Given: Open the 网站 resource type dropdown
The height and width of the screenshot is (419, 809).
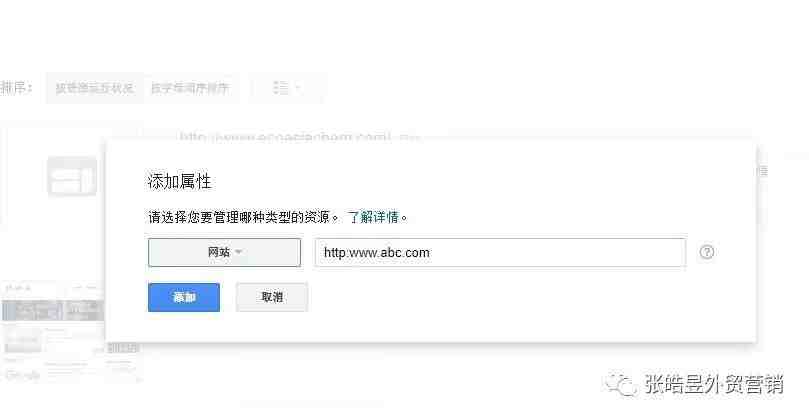Looking at the screenshot, I should tap(224, 252).
